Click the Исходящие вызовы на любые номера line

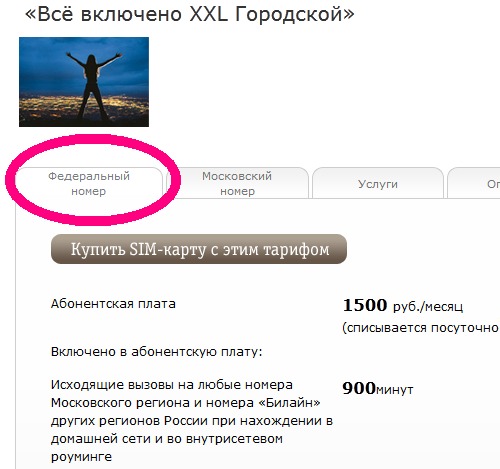click(172, 385)
